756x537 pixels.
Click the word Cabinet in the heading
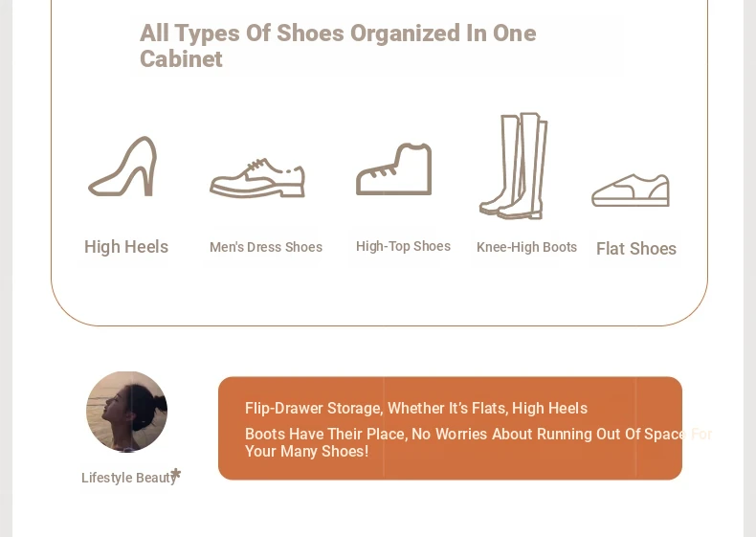181,59
